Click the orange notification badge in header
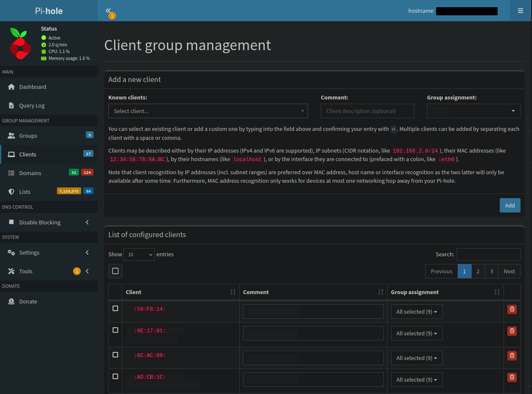The width and height of the screenshot is (532, 394). (x=112, y=16)
